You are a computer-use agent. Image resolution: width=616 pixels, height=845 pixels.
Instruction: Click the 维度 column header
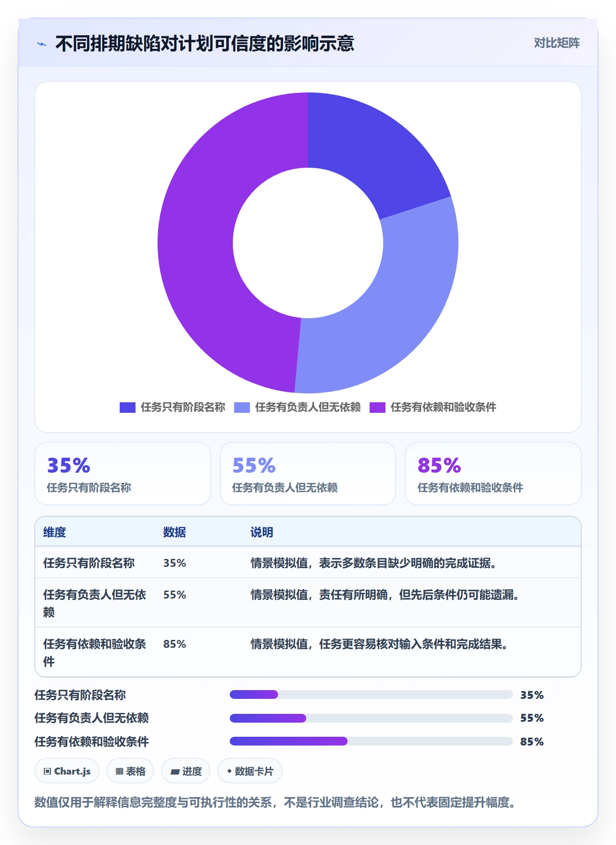pyautogui.click(x=55, y=533)
